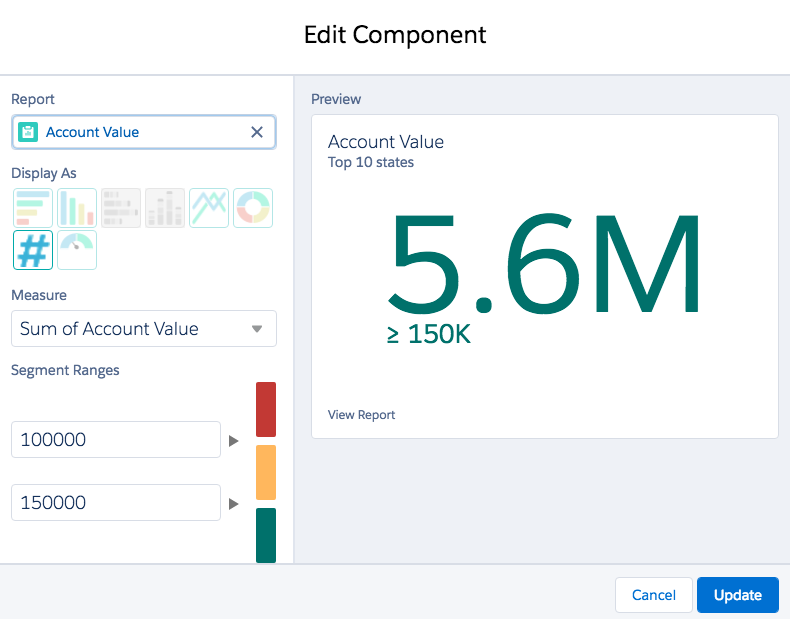Select the metric (#) display type
Viewport: 790px width, 619px height.
(x=33, y=250)
